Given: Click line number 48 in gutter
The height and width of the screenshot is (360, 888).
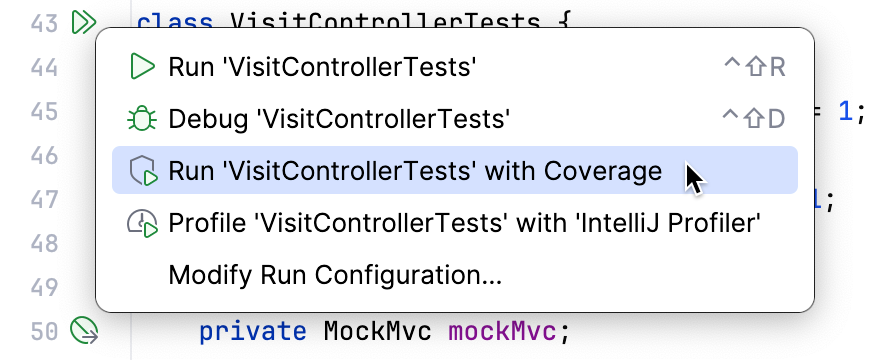Looking at the screenshot, I should tap(44, 243).
